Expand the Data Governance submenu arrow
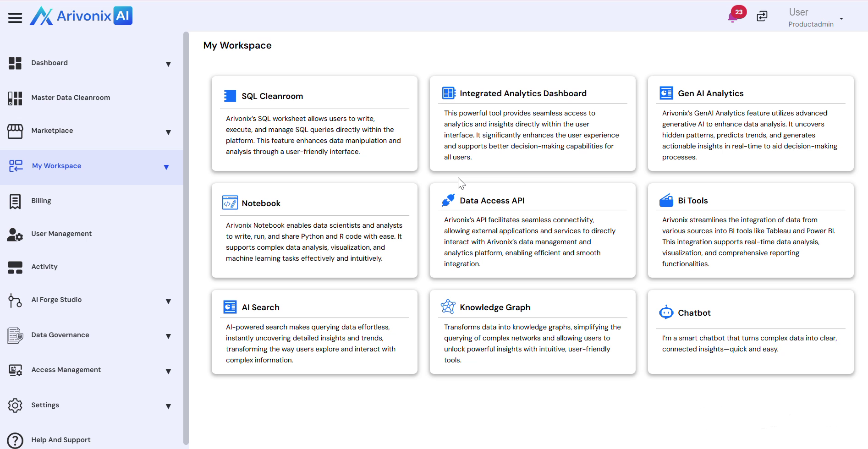 tap(168, 336)
